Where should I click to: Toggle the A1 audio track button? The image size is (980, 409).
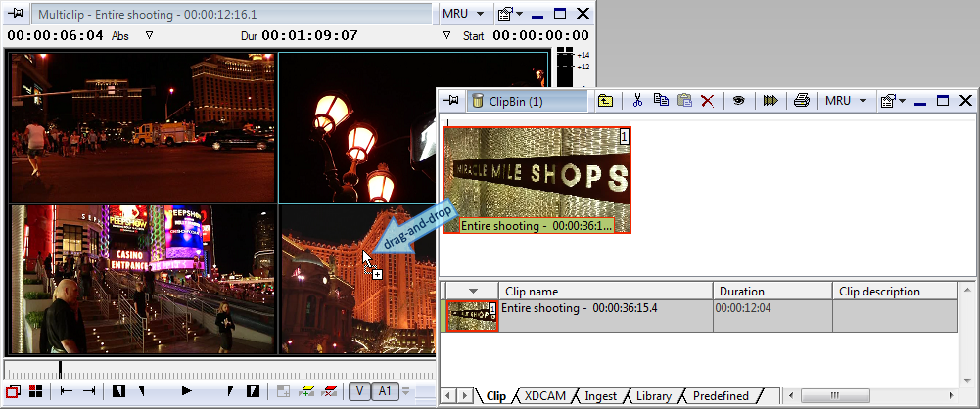tap(385, 391)
